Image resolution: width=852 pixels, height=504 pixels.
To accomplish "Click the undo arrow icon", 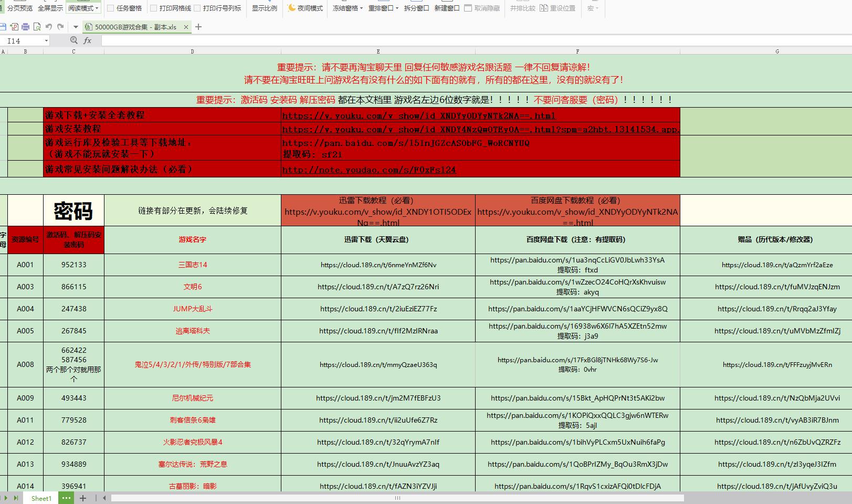I will tap(49, 27).
